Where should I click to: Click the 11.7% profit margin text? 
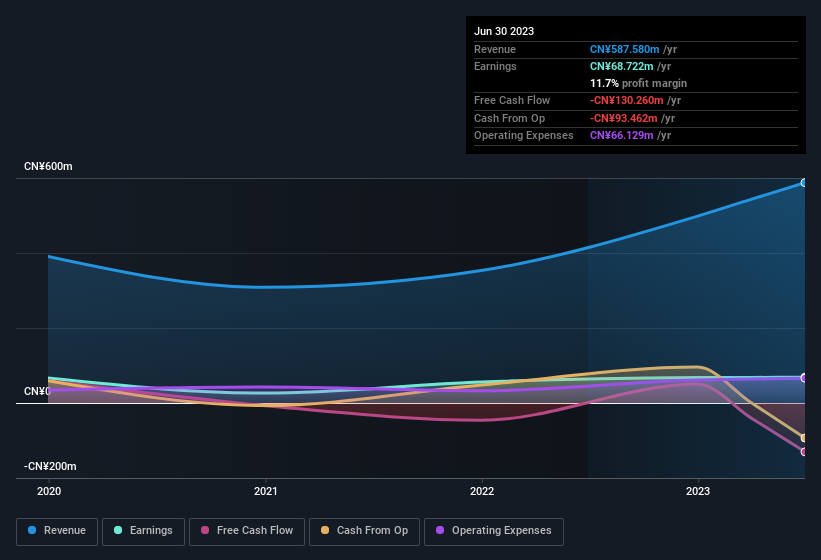pyautogui.click(x=638, y=83)
